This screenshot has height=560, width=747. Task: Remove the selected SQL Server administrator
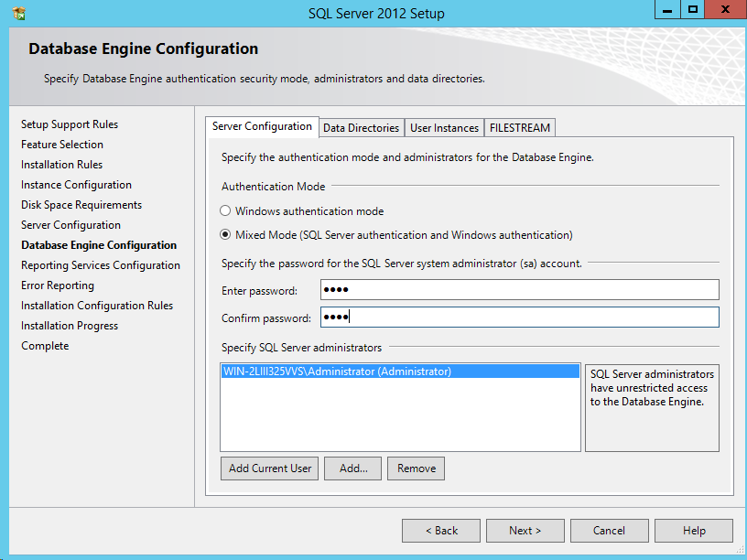(416, 468)
